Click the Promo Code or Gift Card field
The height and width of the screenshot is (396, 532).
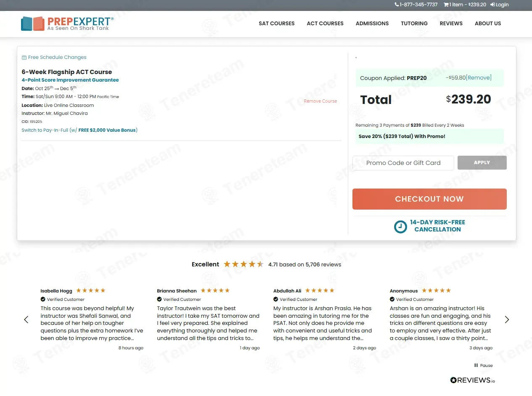tap(403, 163)
